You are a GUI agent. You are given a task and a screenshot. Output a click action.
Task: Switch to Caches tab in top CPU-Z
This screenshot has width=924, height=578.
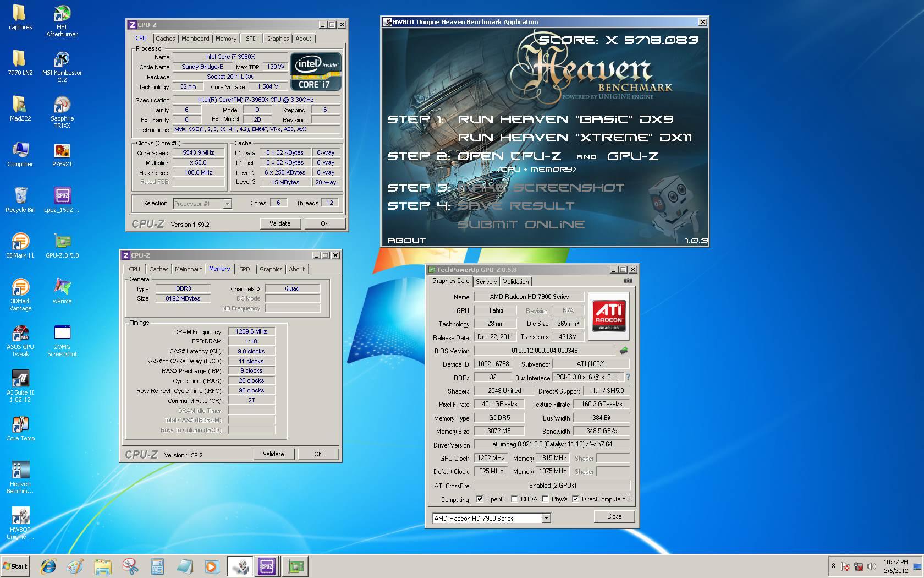point(165,39)
